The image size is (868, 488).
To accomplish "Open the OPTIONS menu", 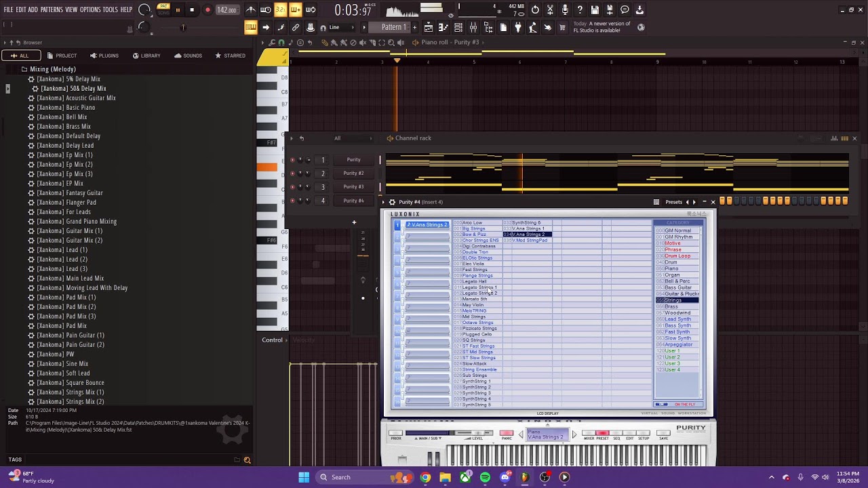I will point(90,9).
